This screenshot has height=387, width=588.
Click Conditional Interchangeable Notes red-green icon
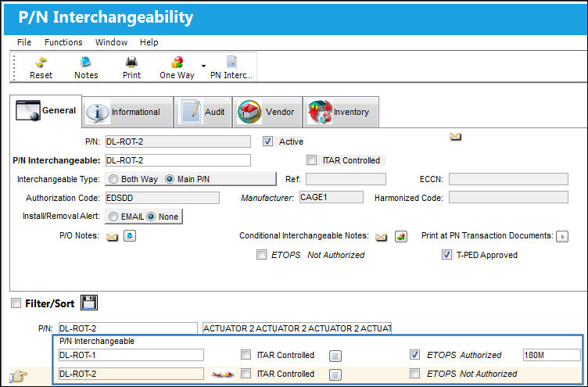pos(401,236)
